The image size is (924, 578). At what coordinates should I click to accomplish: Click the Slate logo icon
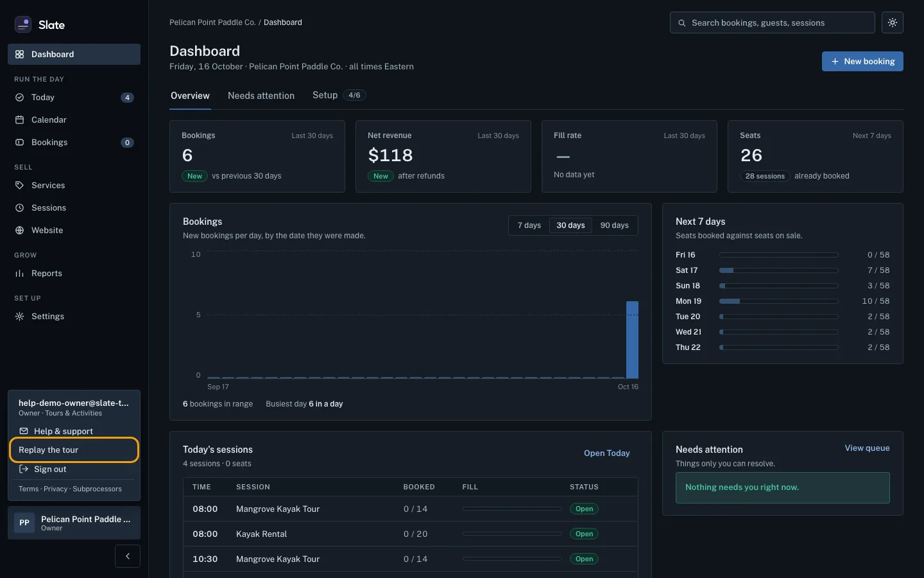[23, 24]
